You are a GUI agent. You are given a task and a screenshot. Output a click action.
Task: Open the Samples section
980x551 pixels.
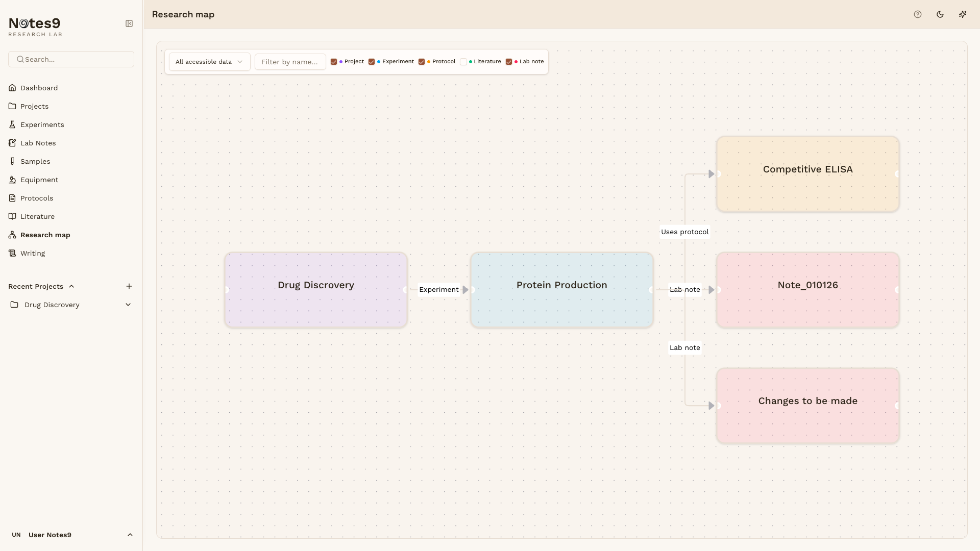click(x=35, y=161)
